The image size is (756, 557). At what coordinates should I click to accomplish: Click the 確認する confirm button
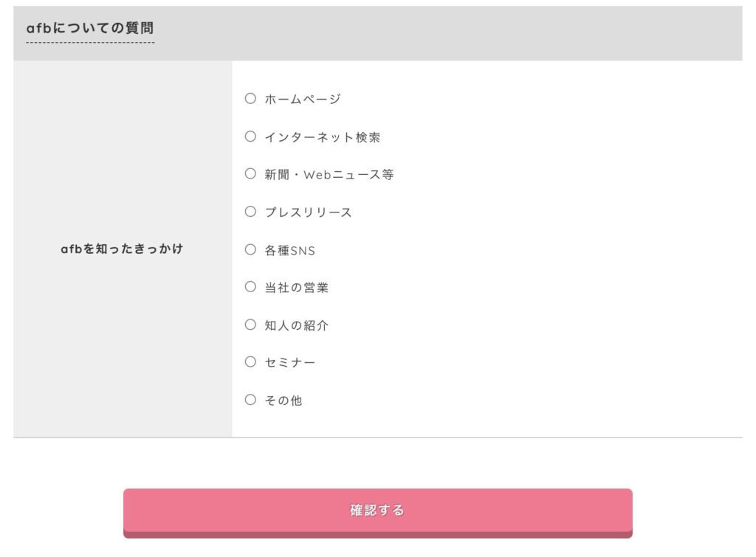point(377,513)
